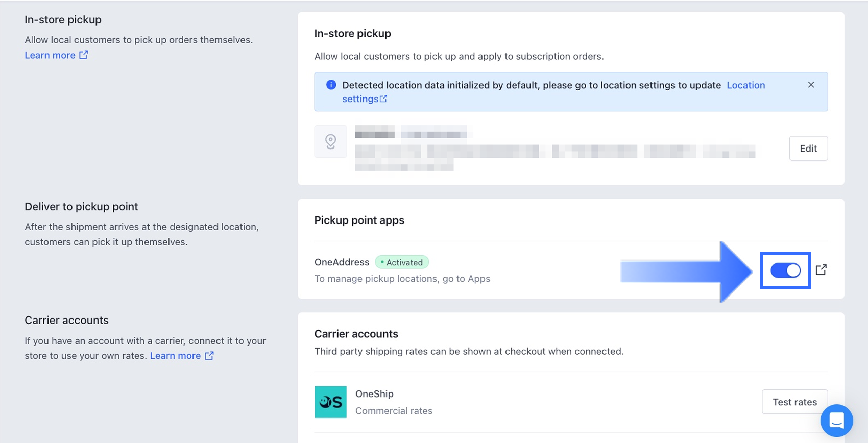This screenshot has width=868, height=443.
Task: Click the OneAddress app name
Action: pos(342,262)
